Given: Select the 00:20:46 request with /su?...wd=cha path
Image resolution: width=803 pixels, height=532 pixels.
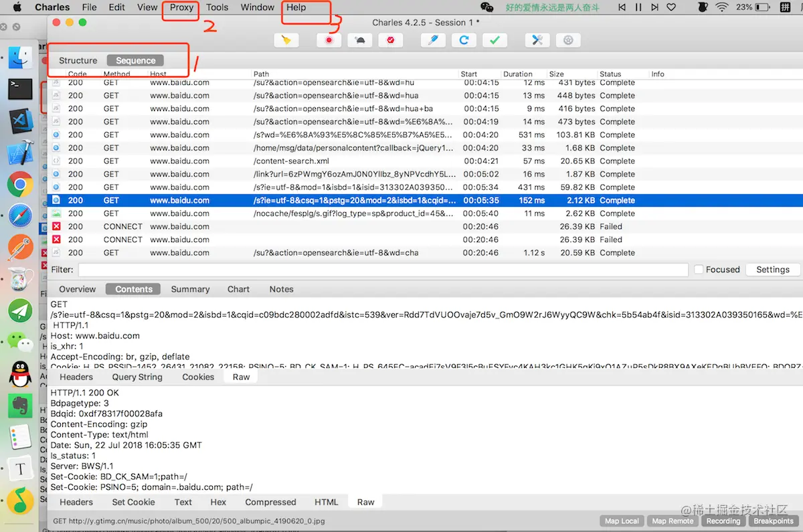Looking at the screenshot, I should [x=425, y=253].
